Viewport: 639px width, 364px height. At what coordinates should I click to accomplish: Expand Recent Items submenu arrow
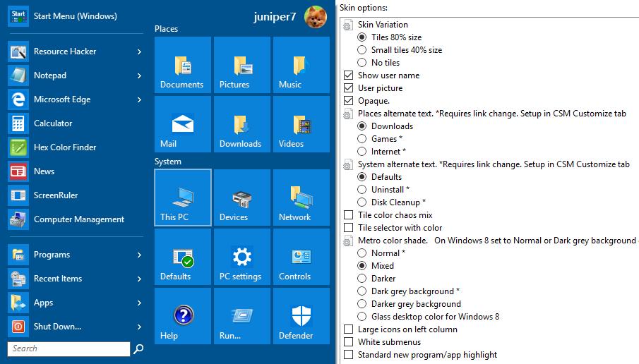point(139,279)
